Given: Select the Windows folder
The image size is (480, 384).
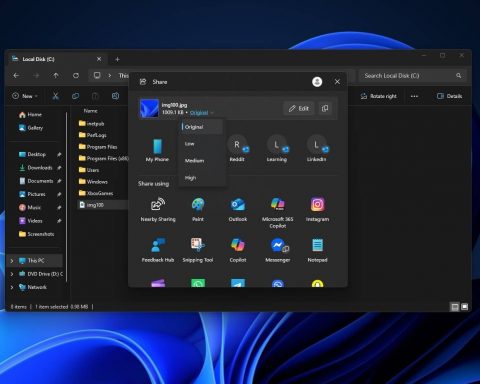Looking at the screenshot, I should click(x=93, y=182).
